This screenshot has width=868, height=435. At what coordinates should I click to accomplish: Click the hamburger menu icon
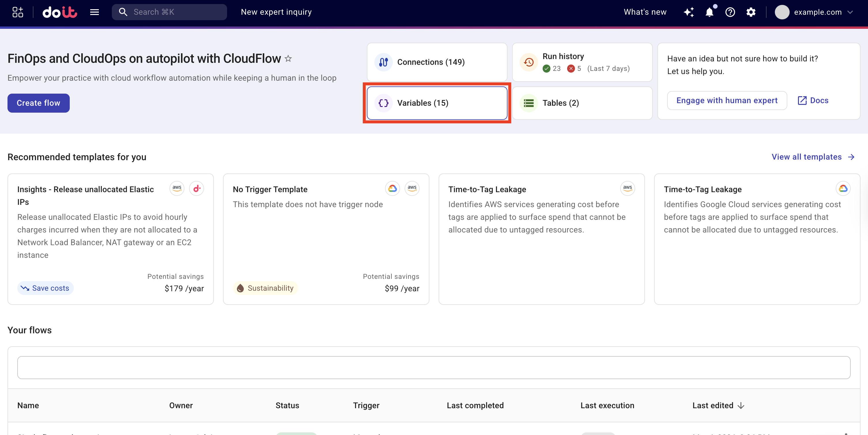pos(94,12)
